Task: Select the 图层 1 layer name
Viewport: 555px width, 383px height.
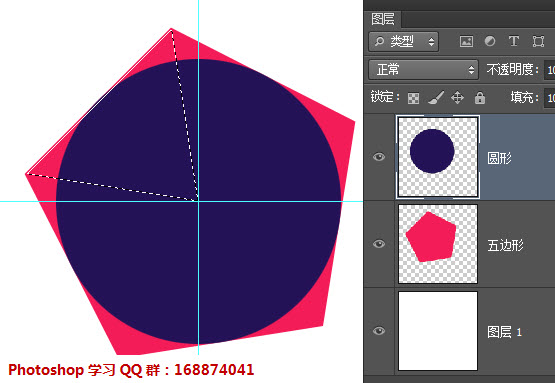Action: [504, 332]
